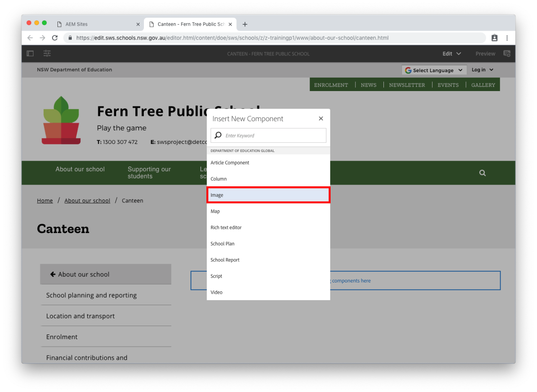Click the browser profile extension icon
The width and height of the screenshot is (537, 392).
point(495,38)
